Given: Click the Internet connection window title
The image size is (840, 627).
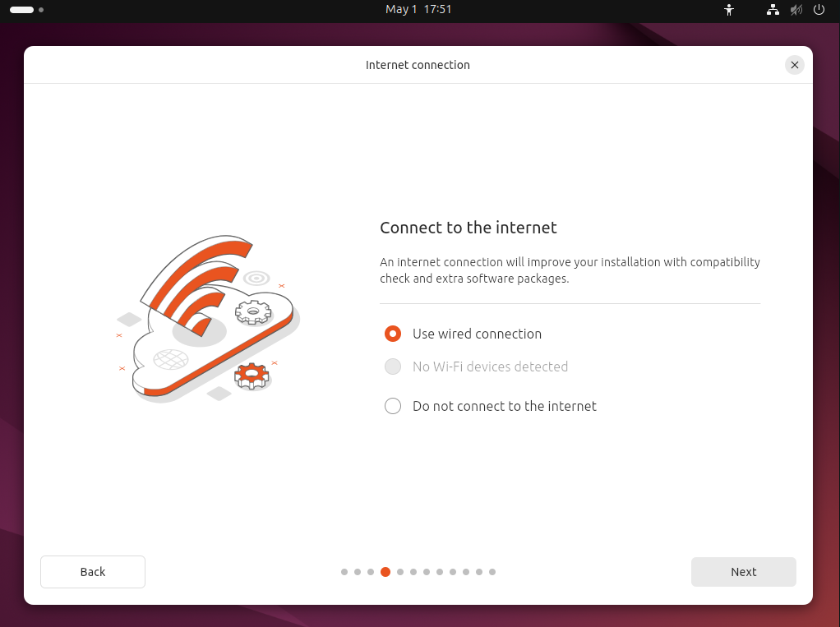Looking at the screenshot, I should [418, 65].
